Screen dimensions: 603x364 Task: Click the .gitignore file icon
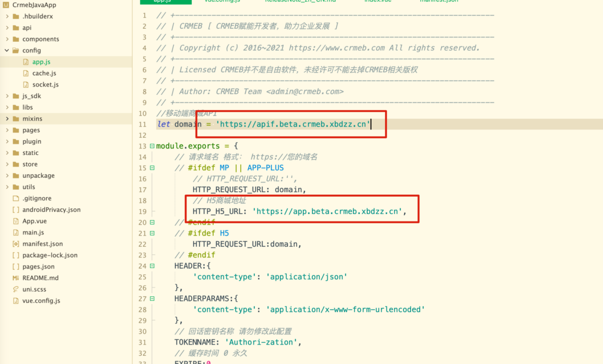[16, 198]
